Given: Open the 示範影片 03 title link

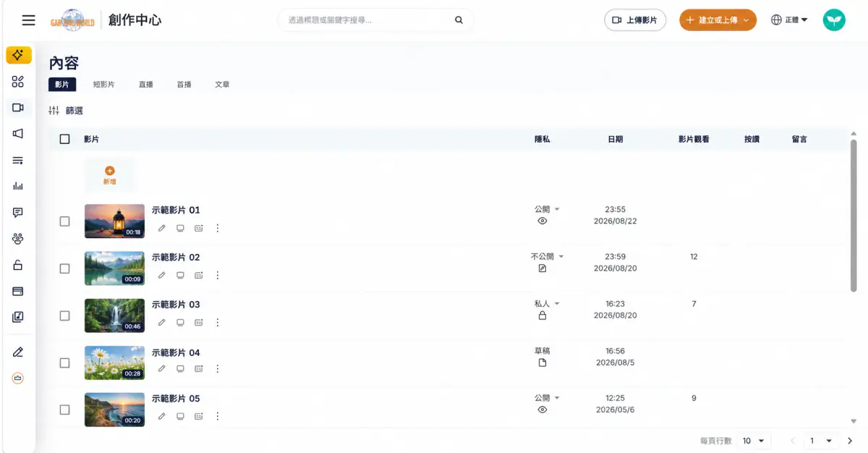Looking at the screenshot, I should coord(176,304).
